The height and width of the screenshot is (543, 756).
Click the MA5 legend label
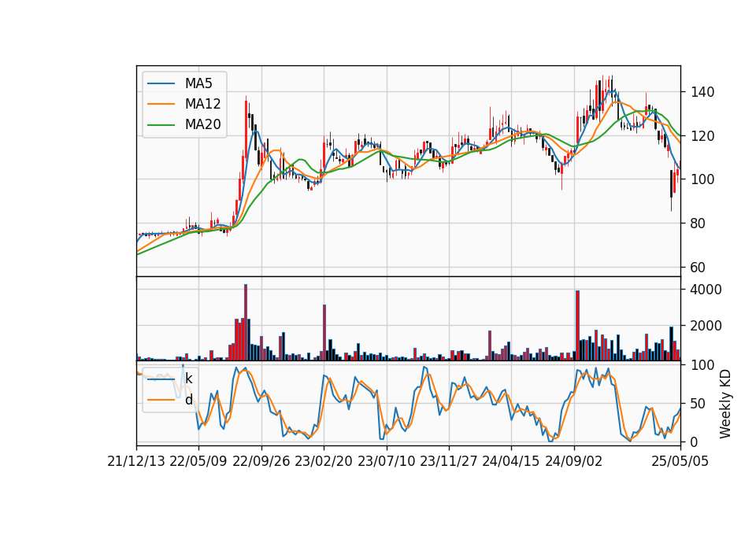coord(198,83)
